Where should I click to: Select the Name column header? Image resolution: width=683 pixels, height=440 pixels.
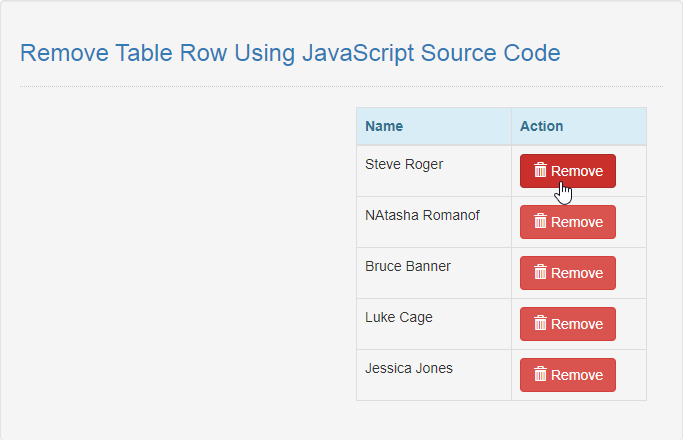point(434,126)
